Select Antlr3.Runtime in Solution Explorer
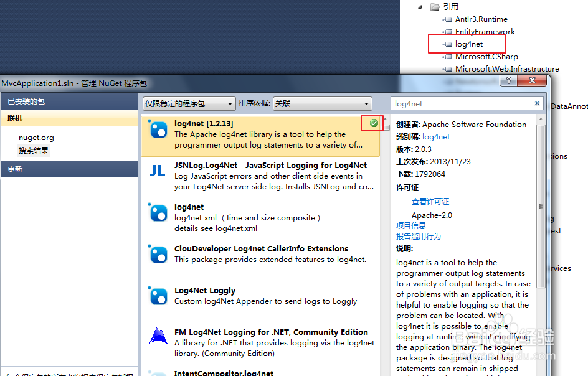The height and width of the screenshot is (376, 588). (481, 19)
